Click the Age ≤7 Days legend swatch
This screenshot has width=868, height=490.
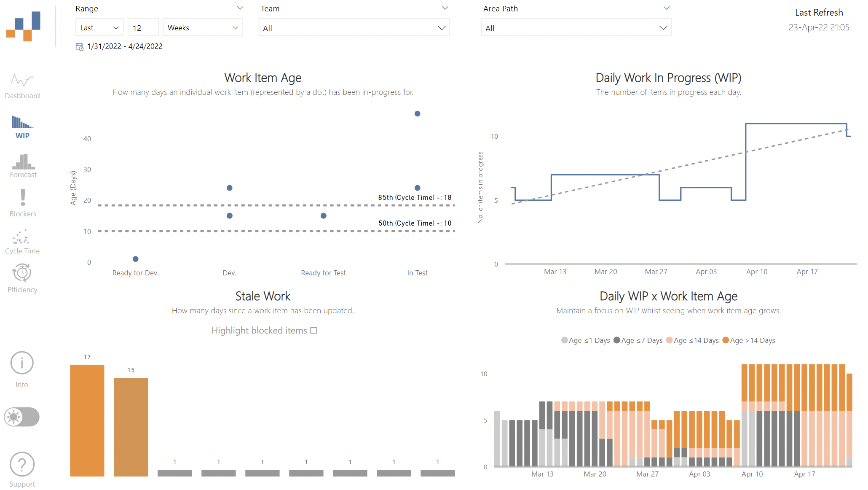[617, 340]
